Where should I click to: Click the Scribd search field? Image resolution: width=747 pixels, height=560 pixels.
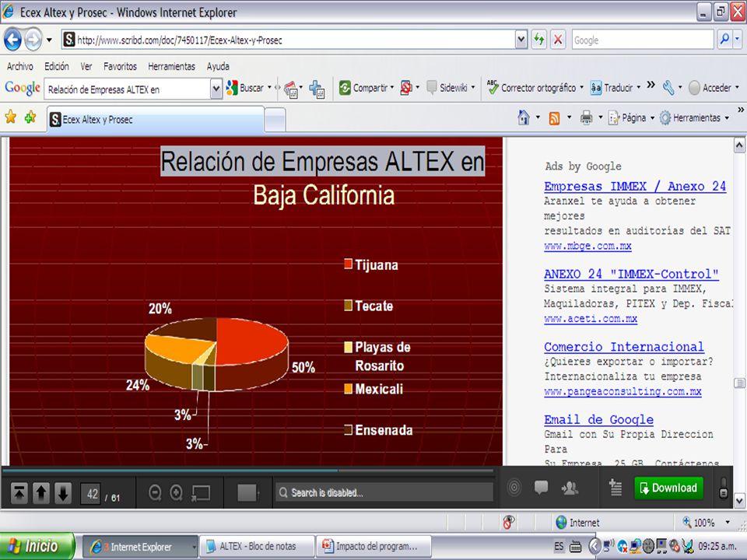click(384, 492)
